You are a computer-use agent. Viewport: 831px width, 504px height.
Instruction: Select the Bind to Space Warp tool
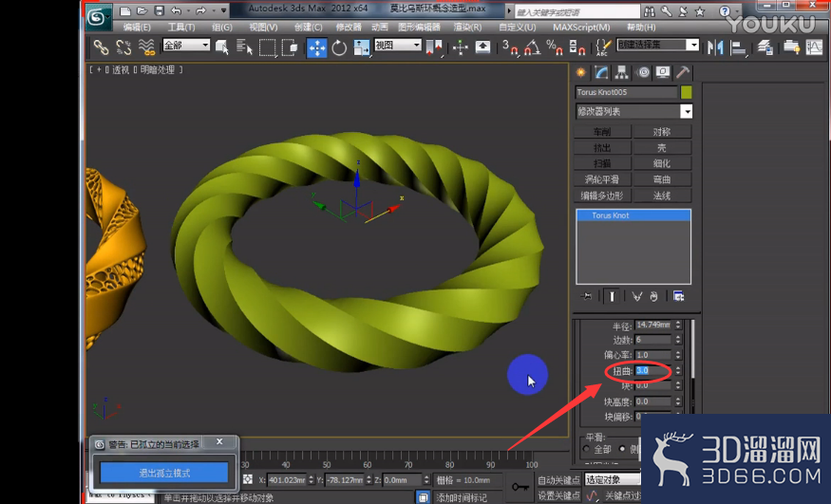147,47
